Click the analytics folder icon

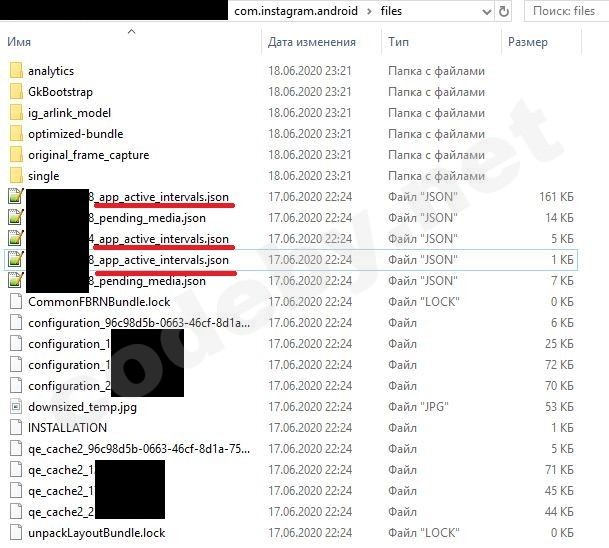click(16, 71)
